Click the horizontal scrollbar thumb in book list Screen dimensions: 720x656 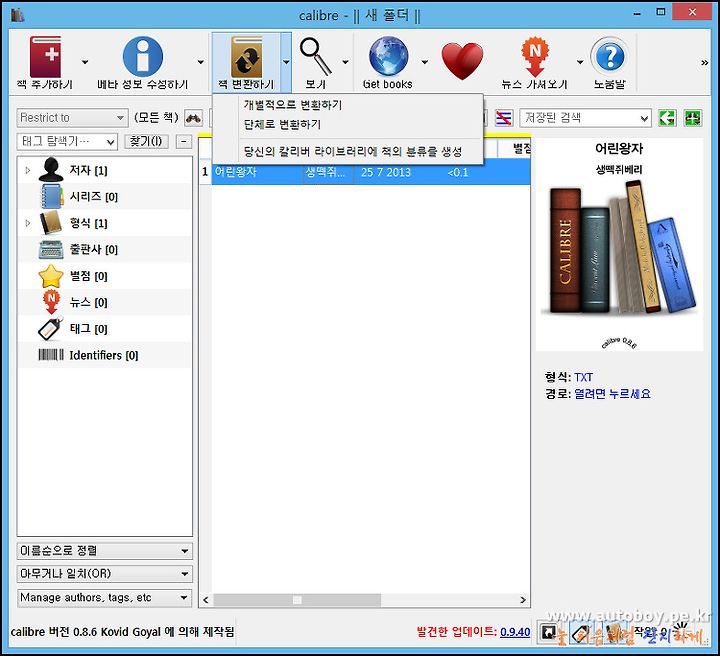click(297, 600)
